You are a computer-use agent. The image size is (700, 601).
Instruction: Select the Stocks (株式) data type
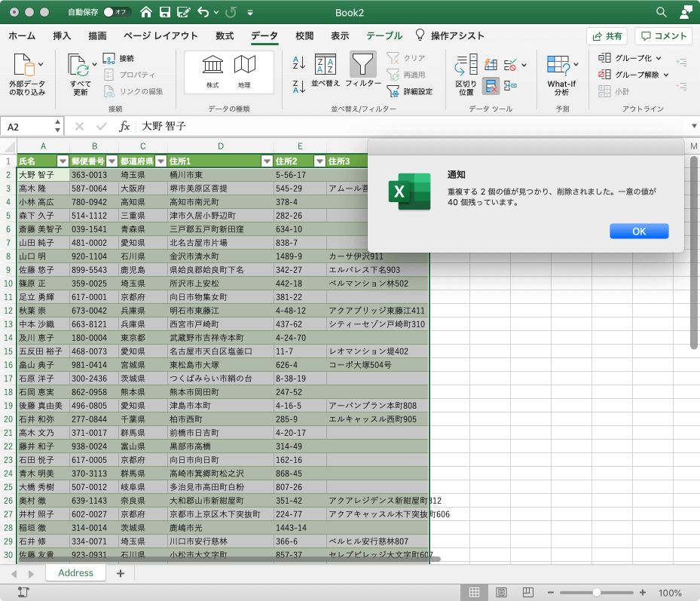(212, 72)
